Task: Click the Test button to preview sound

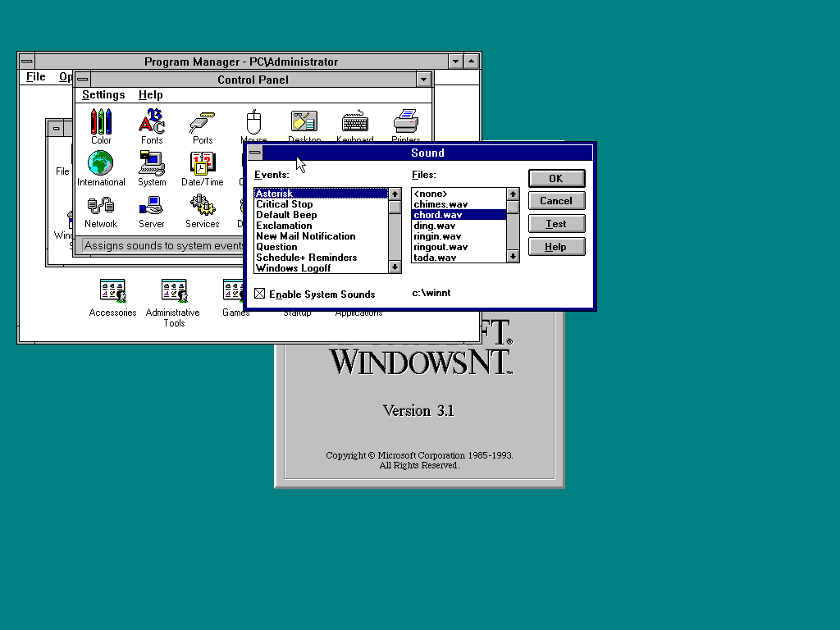Action: tap(557, 224)
